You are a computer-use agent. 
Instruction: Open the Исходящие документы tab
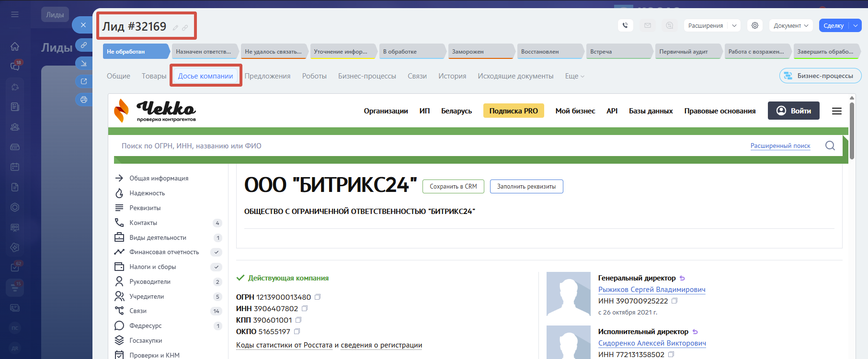point(515,76)
